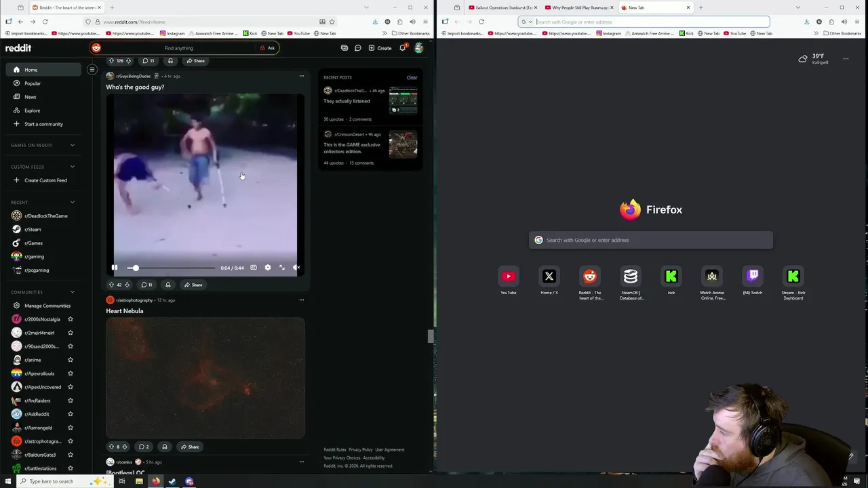This screenshot has width=868, height=488.
Task: Open search engine dropdown in right address bar
Action: click(x=527, y=22)
